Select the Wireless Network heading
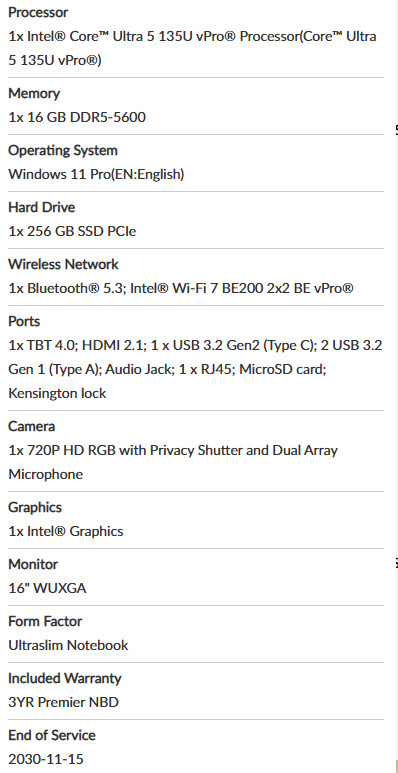The image size is (398, 773). pyautogui.click(x=63, y=264)
